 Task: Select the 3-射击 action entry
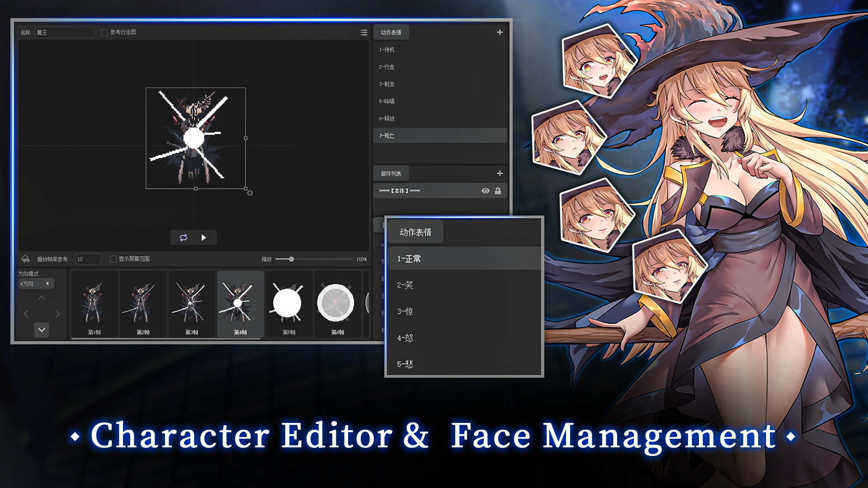click(x=387, y=84)
